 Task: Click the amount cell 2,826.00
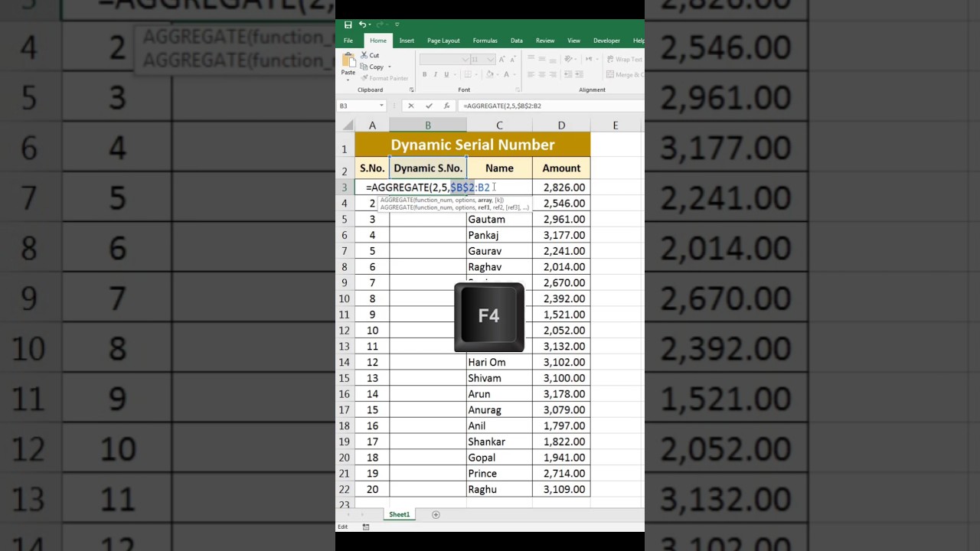[x=561, y=187]
